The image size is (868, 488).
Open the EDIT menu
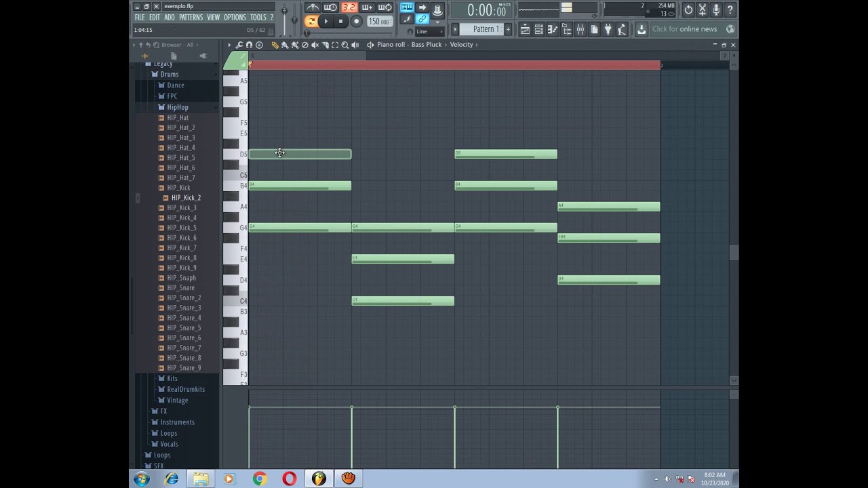coord(155,18)
